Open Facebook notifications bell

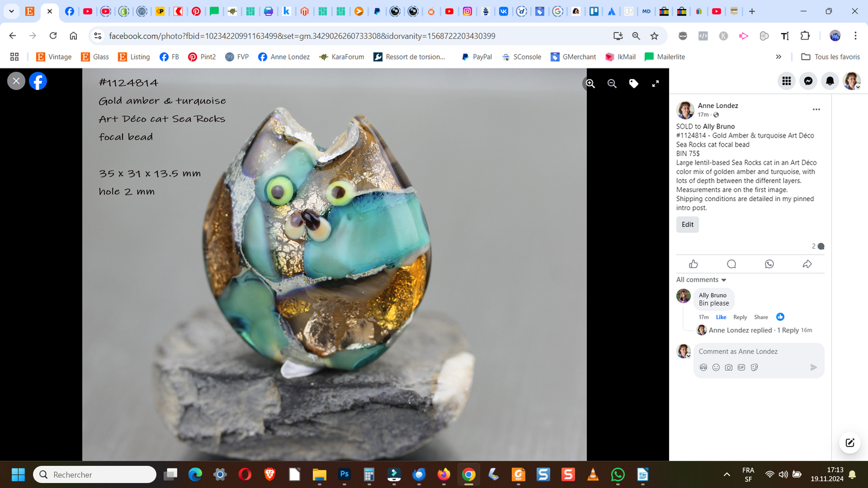(830, 81)
